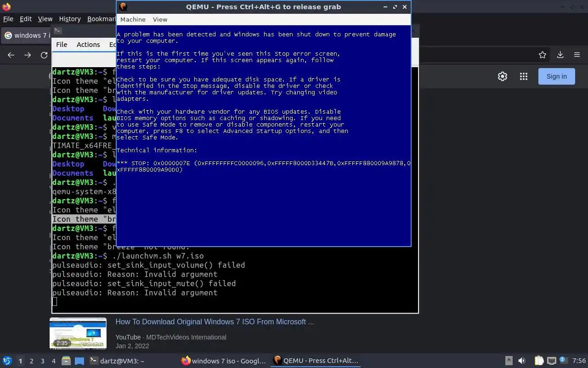This screenshot has width=588, height=368.
Task: Open Firefox Edit menu
Action: (x=26, y=19)
